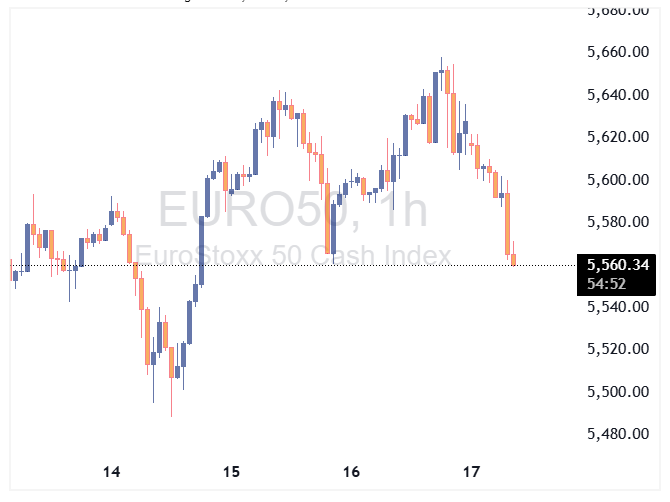This screenshot has height=502, width=670.
Task: Click the EURO50, 1h watermark text
Action: (292, 212)
